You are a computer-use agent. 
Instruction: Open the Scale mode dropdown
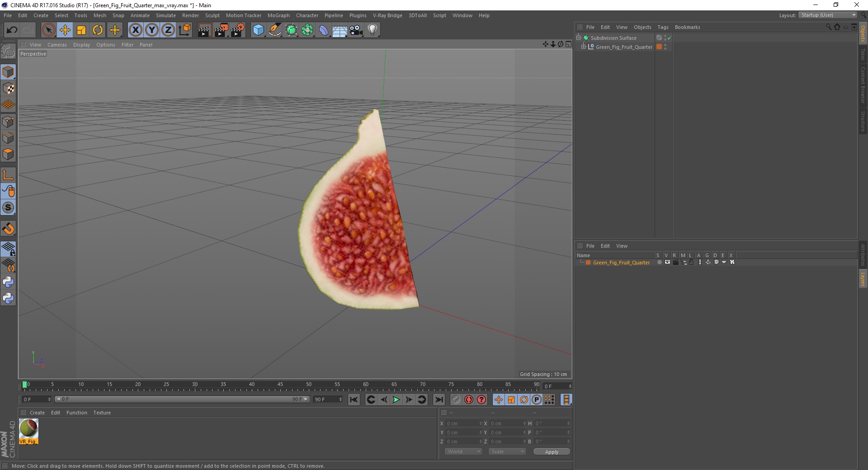(x=507, y=451)
